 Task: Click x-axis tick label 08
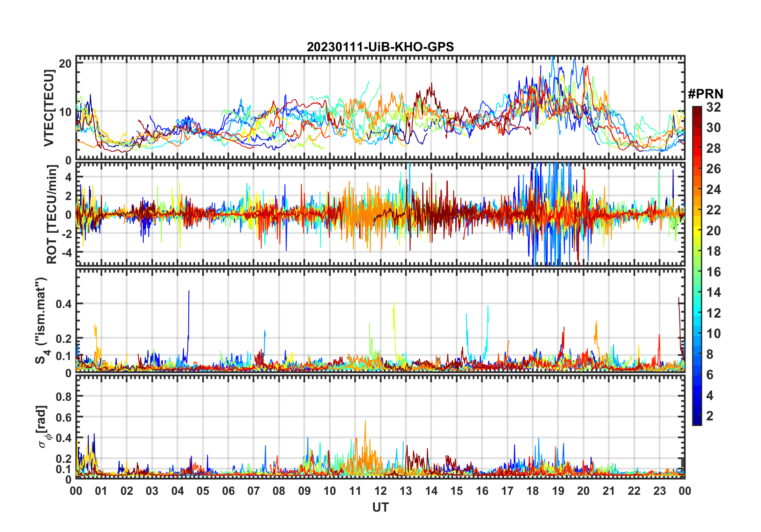279,491
